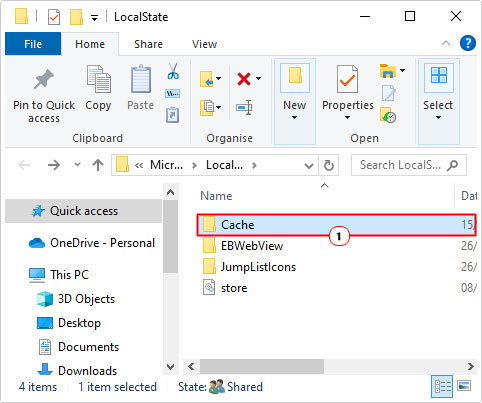
Task: Select Quick access in navigation pane
Action: pos(83,211)
